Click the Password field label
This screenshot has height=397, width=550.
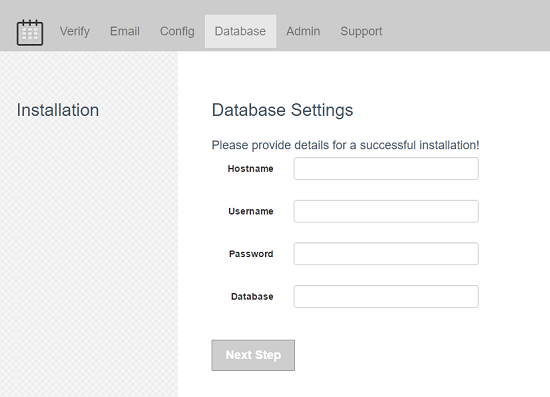[x=251, y=254]
